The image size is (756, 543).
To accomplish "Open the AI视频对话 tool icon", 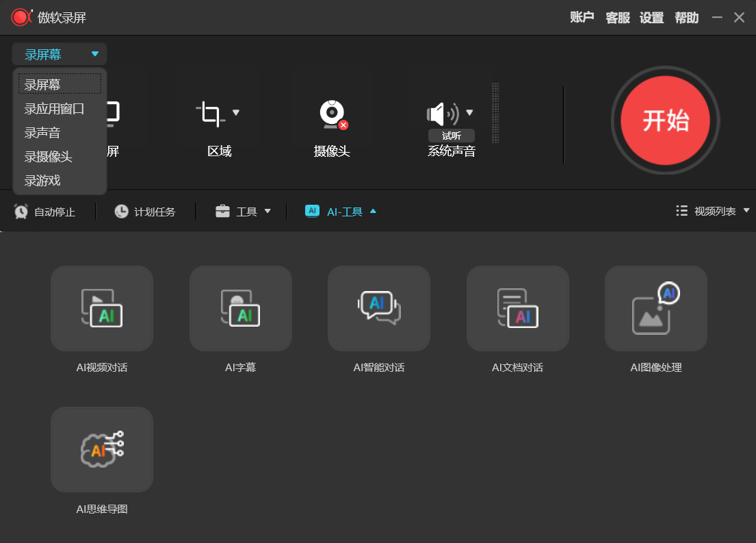I will (102, 308).
